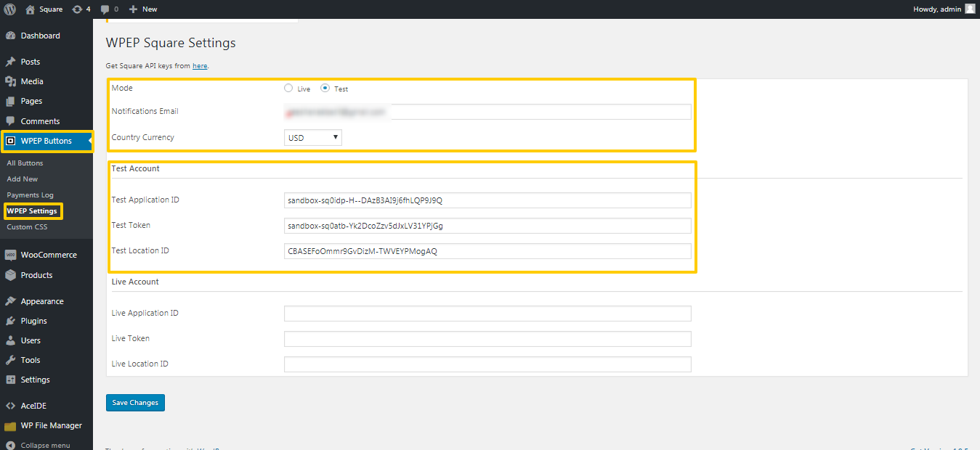Open Custom CSS submenu item
This screenshot has width=980, height=450.
pos(27,227)
